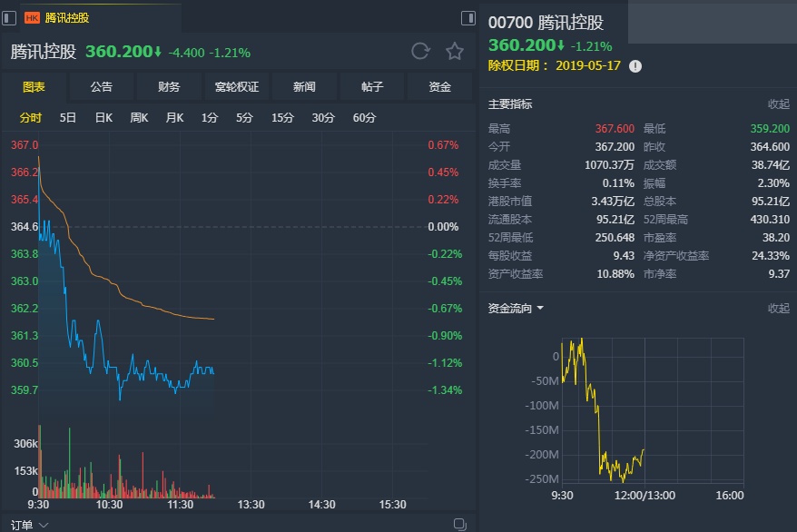Viewport: 797px width, 532px height.
Task: Click the 364.6 price axis label
Action: pos(24,227)
